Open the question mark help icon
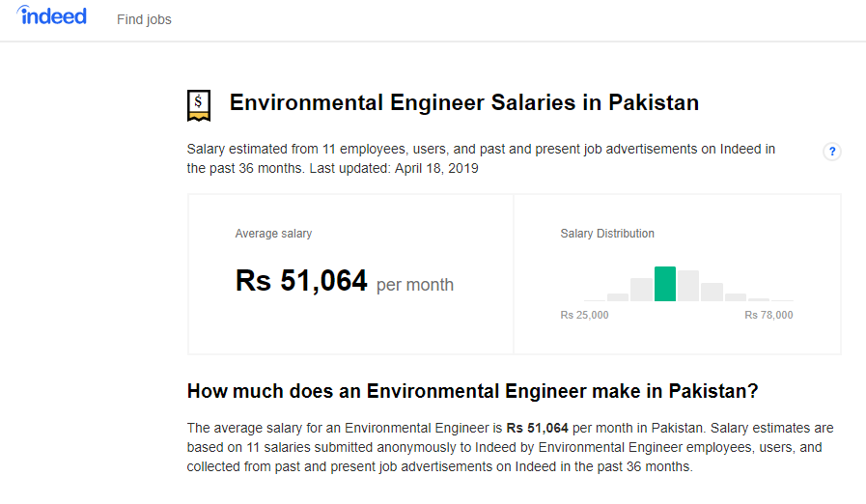The height and width of the screenshot is (504, 866). pyautogui.click(x=831, y=152)
